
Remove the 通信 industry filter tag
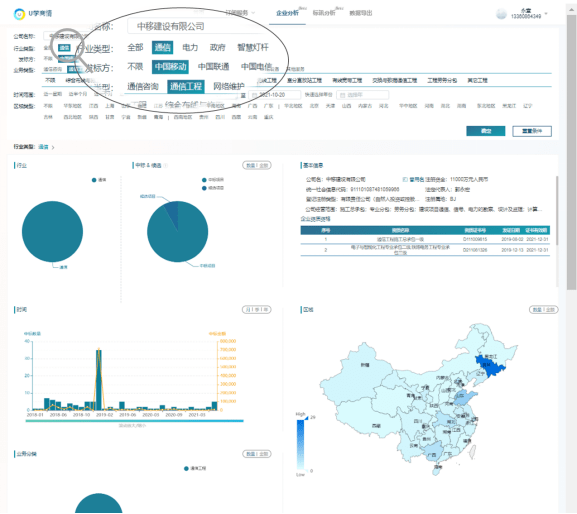point(43,147)
